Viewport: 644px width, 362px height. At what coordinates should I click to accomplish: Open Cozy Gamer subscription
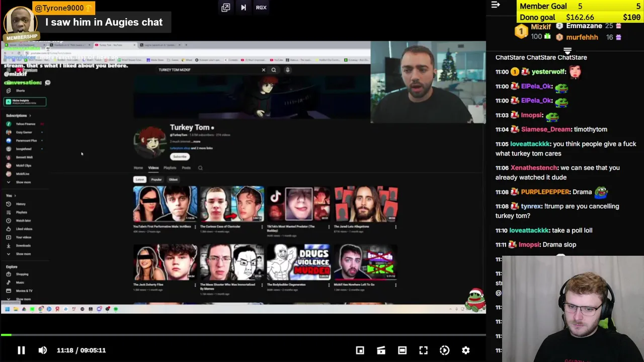click(x=24, y=132)
